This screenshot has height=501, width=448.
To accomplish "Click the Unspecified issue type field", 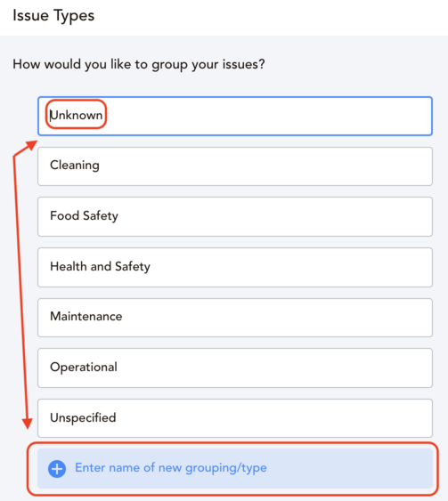I will pyautogui.click(x=235, y=418).
